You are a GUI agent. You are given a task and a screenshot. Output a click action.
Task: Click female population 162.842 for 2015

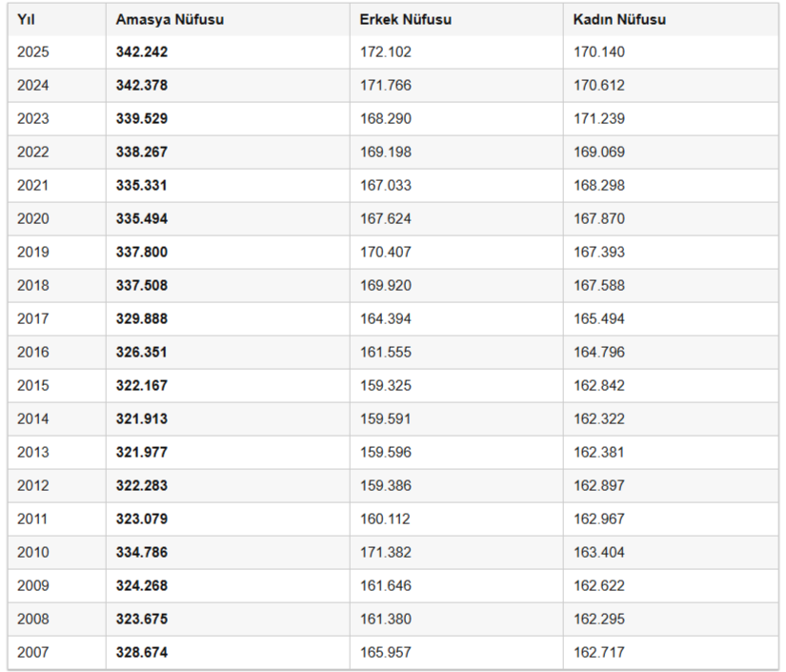click(599, 385)
